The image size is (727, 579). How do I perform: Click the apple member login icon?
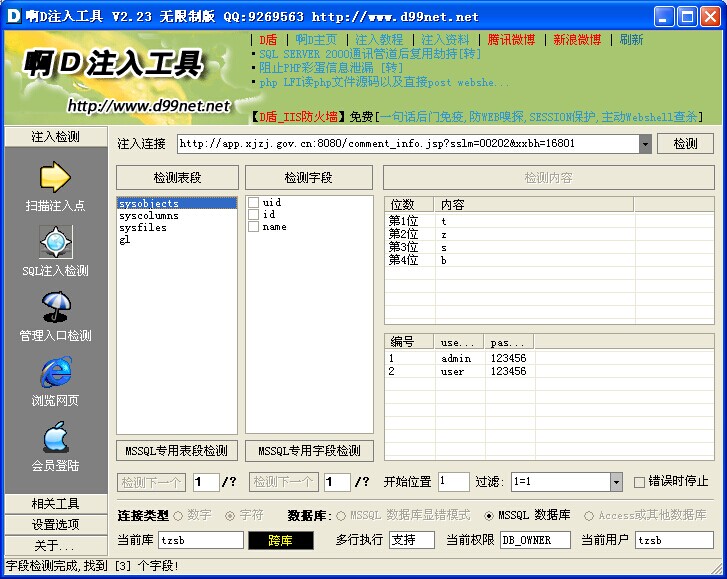pyautogui.click(x=56, y=437)
